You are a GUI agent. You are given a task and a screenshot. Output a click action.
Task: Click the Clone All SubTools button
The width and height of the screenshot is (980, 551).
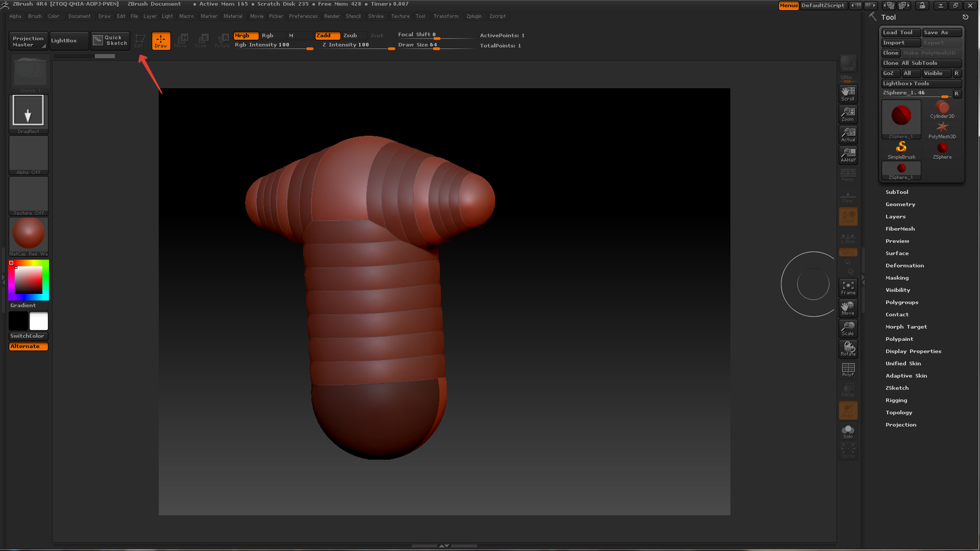[x=921, y=63]
